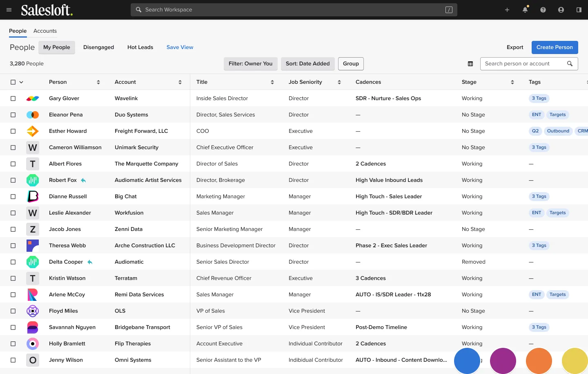Open the Sort: Date Added dropdown
This screenshot has width=588, height=374.
click(307, 64)
